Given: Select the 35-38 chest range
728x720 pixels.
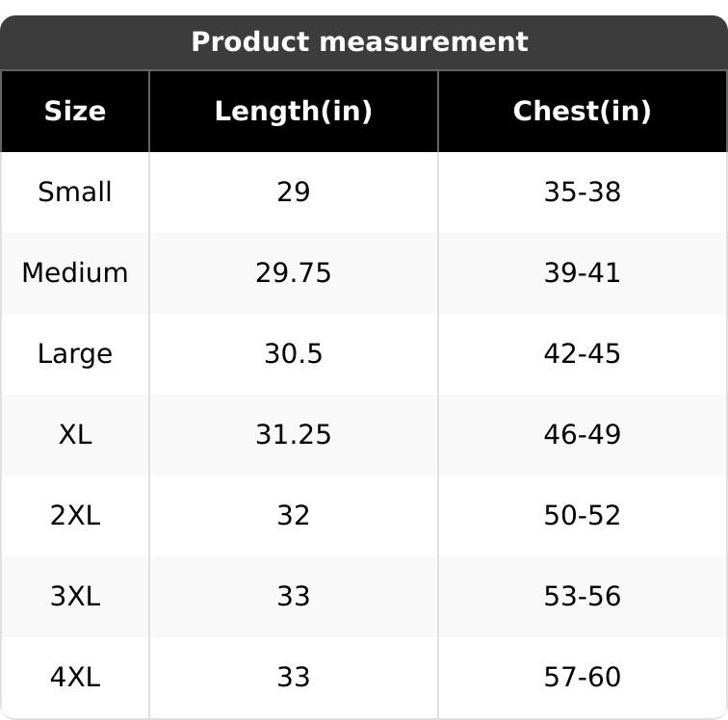Looking at the screenshot, I should 582,193.
